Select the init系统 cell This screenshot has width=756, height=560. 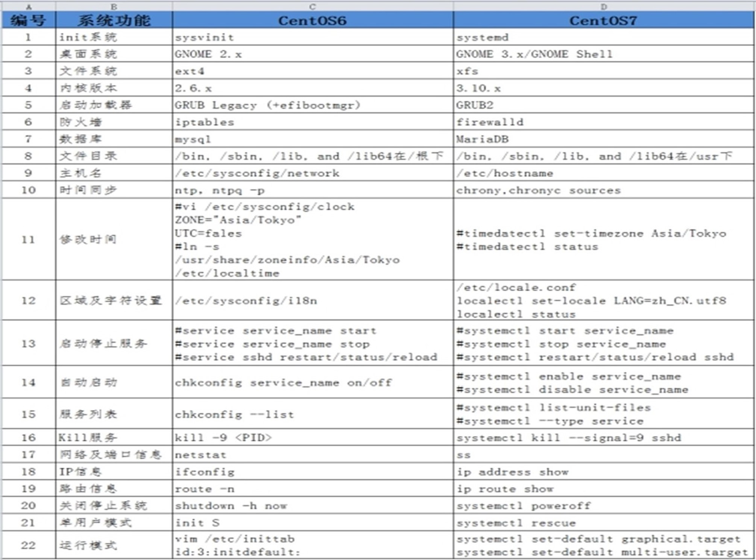tap(114, 37)
